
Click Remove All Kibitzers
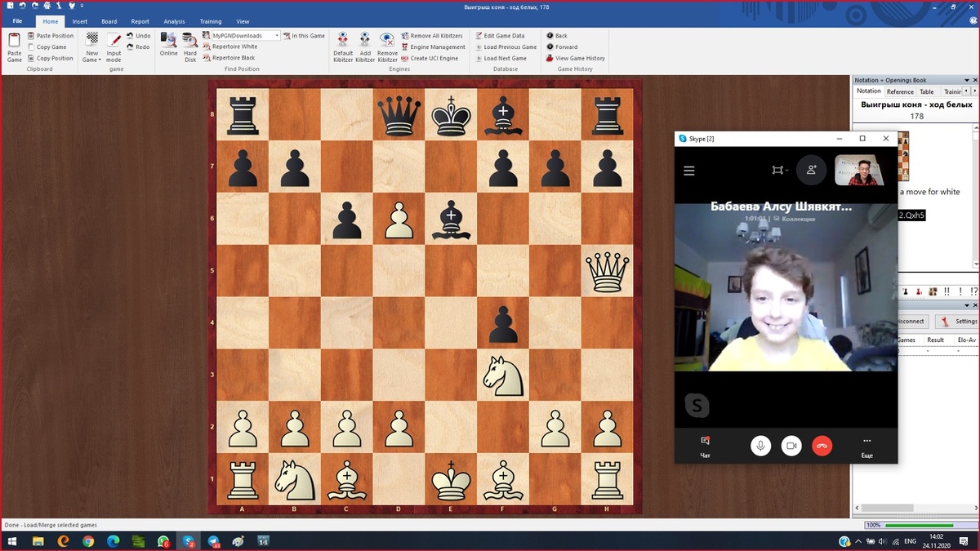coord(431,36)
